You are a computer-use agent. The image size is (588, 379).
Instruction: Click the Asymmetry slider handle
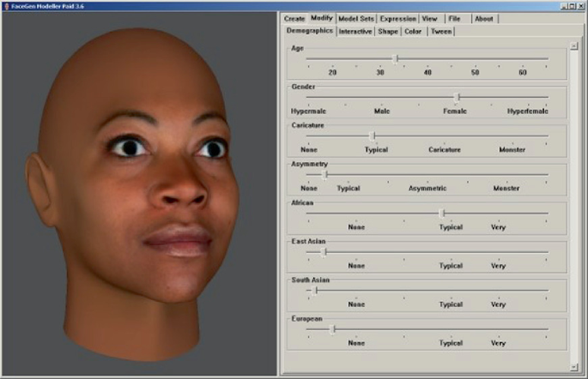pos(324,174)
